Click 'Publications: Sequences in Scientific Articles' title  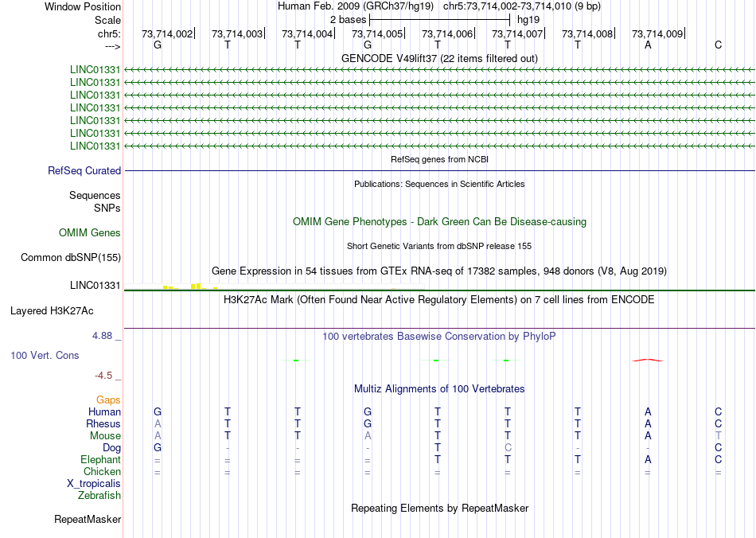click(x=439, y=184)
